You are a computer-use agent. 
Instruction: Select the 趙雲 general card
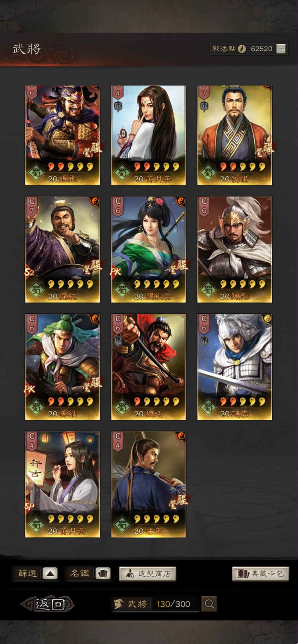coord(234,367)
